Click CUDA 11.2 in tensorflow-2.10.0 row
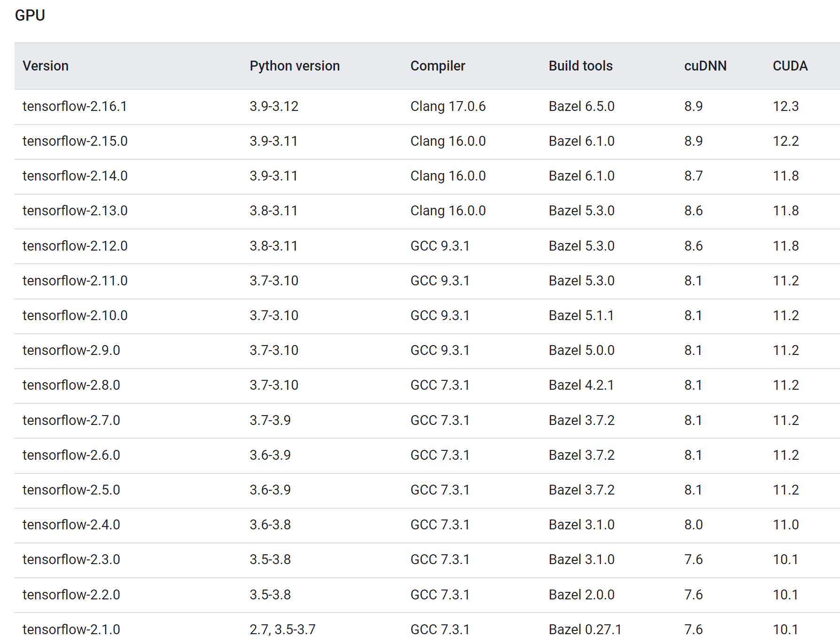 pyautogui.click(x=786, y=315)
